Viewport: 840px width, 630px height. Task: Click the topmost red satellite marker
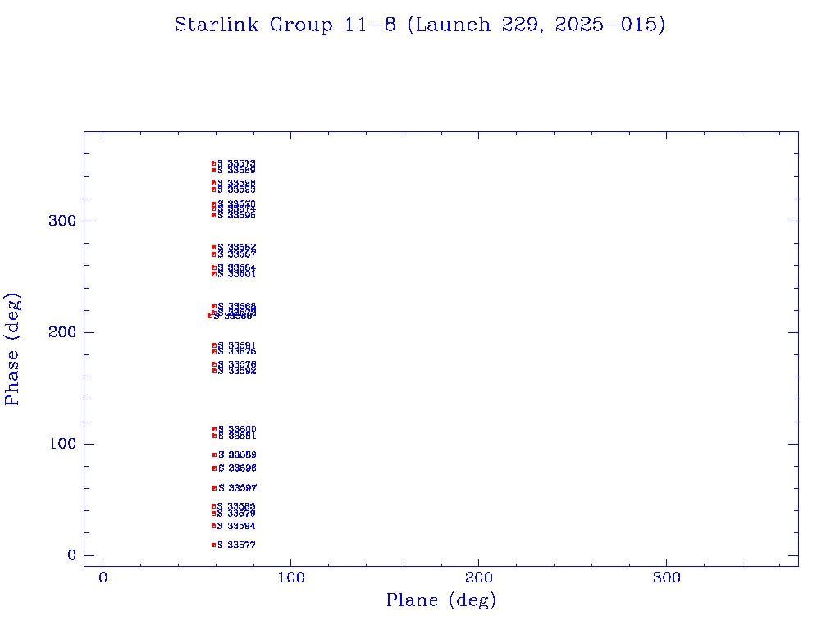pyautogui.click(x=213, y=163)
